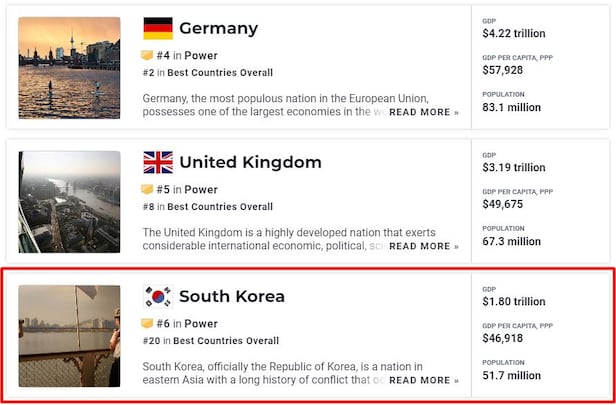Click South Korea's #6 Power medal icon
This screenshot has height=405, width=616.
[147, 324]
